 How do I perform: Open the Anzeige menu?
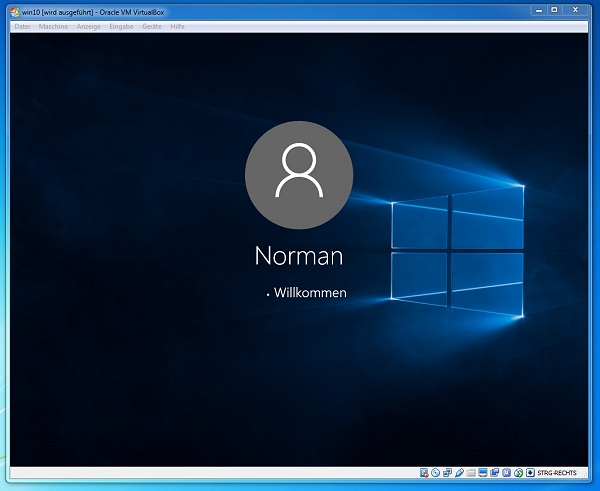88,26
